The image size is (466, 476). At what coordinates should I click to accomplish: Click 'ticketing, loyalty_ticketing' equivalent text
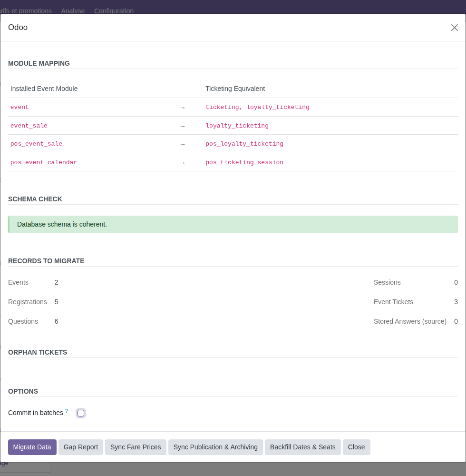[257, 107]
